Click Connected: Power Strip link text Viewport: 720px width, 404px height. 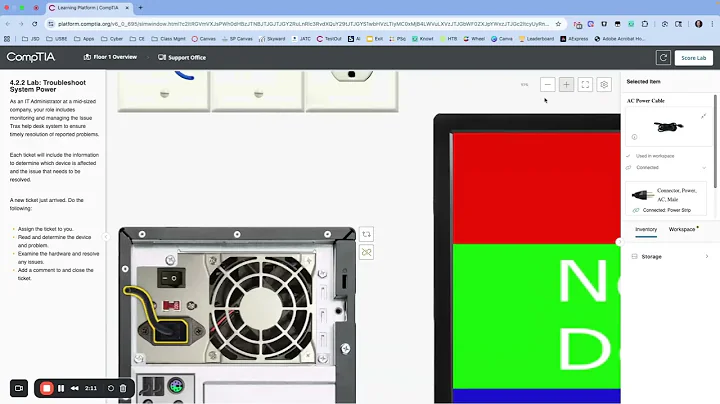666,210
